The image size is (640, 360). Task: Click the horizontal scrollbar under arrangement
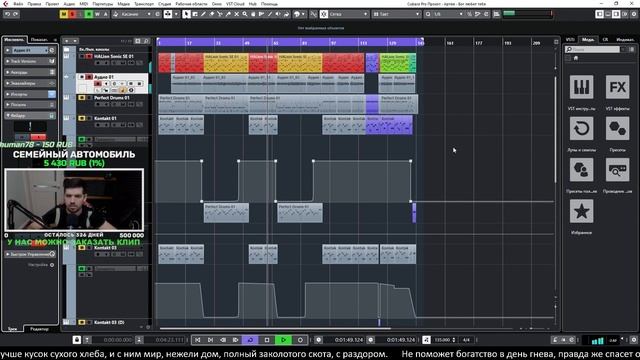pyautogui.click(x=275, y=328)
